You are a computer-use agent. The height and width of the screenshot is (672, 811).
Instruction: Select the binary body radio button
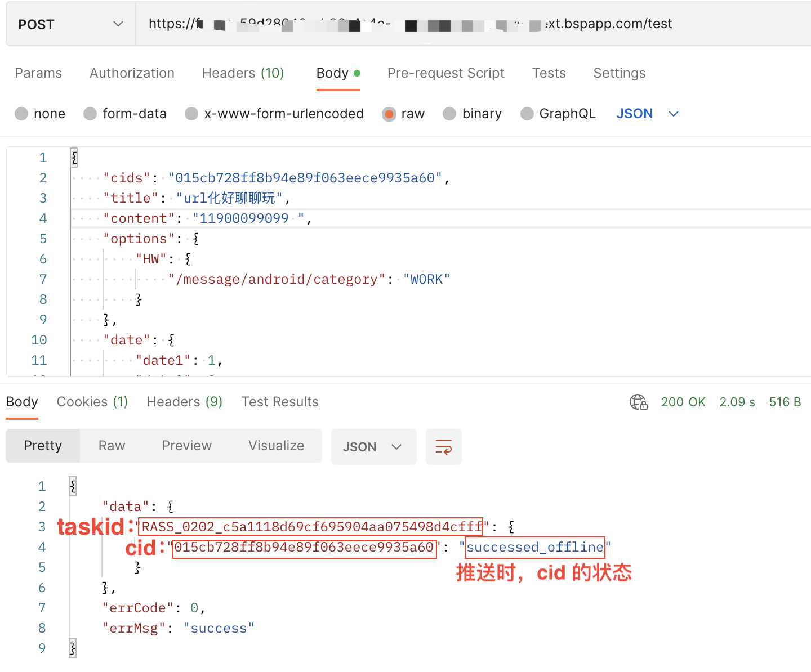[449, 114]
